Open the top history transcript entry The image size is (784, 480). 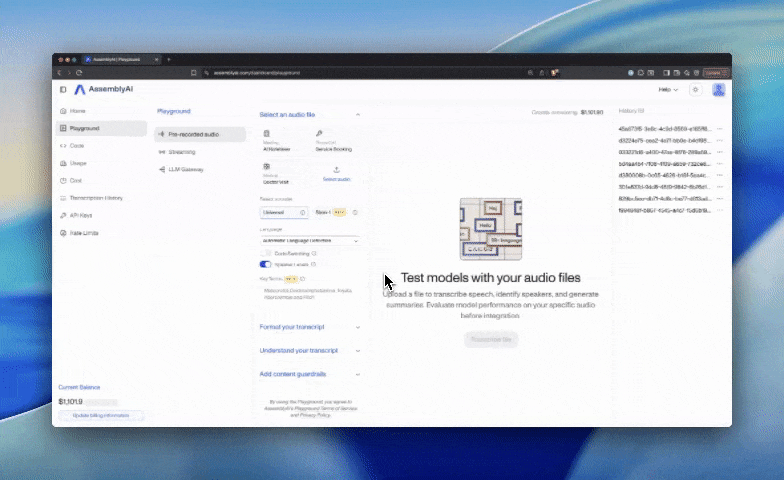(664, 129)
